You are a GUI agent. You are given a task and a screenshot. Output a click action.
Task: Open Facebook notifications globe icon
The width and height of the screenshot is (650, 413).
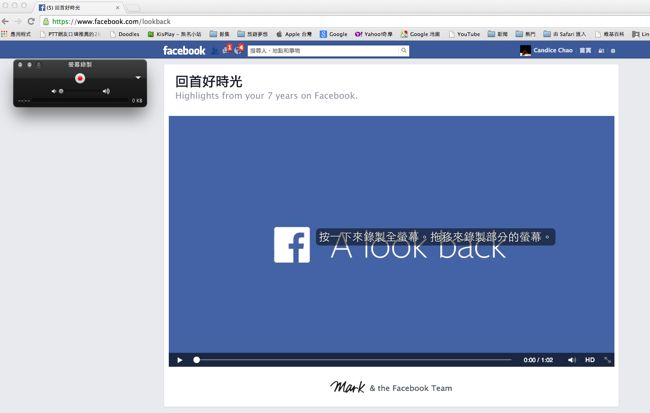coord(238,50)
